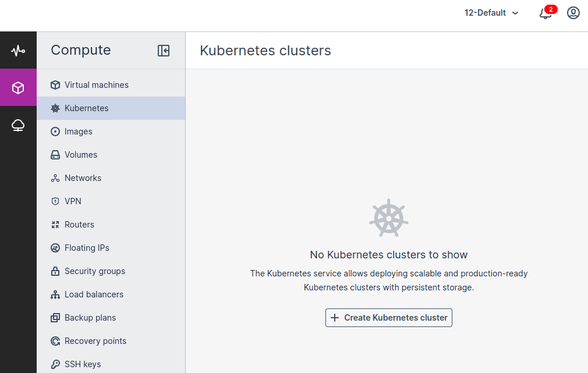
Task: Click the Virtual machines cube icon
Action: [x=55, y=85]
